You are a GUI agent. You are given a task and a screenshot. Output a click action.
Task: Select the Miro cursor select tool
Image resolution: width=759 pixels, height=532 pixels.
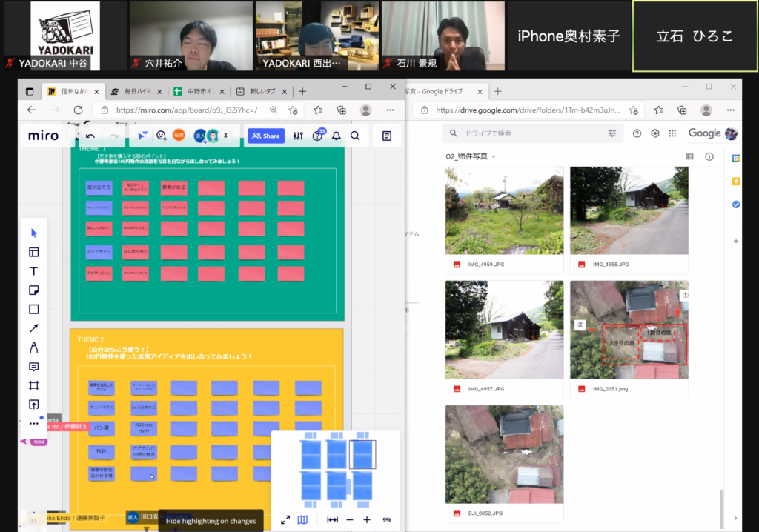click(x=34, y=233)
